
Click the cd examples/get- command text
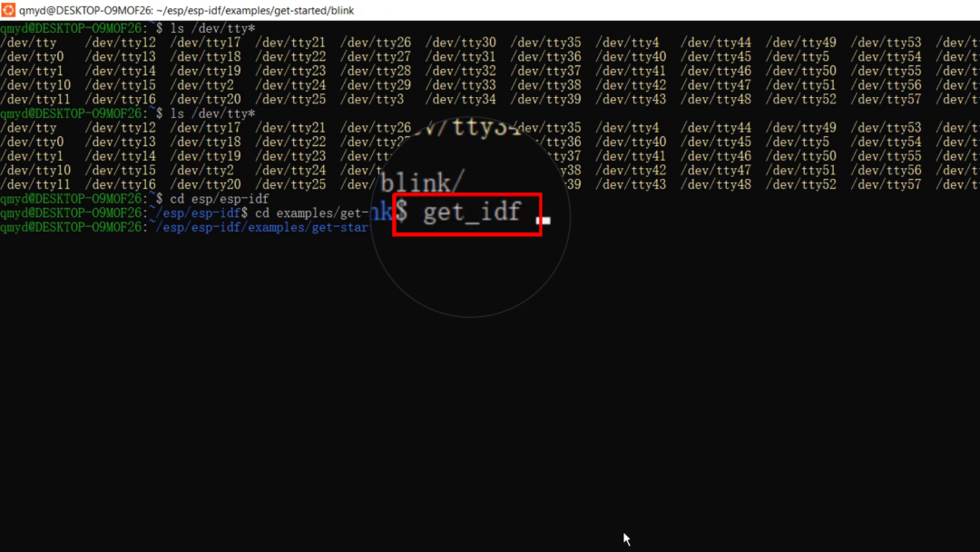pos(312,213)
